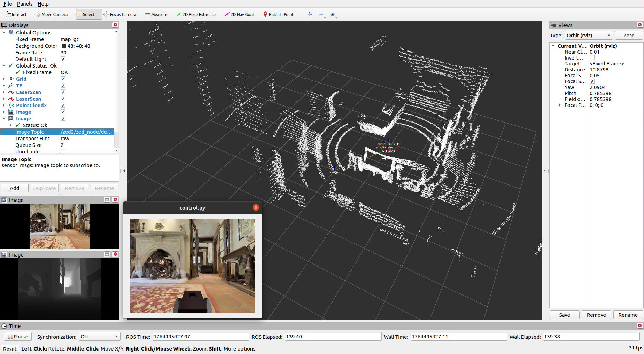Open the File menu
644x354 pixels.
pos(8,4)
